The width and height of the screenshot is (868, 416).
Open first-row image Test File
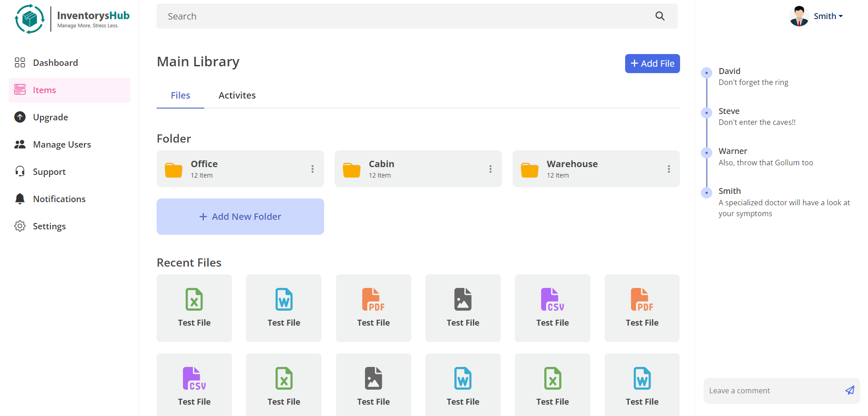tap(463, 308)
